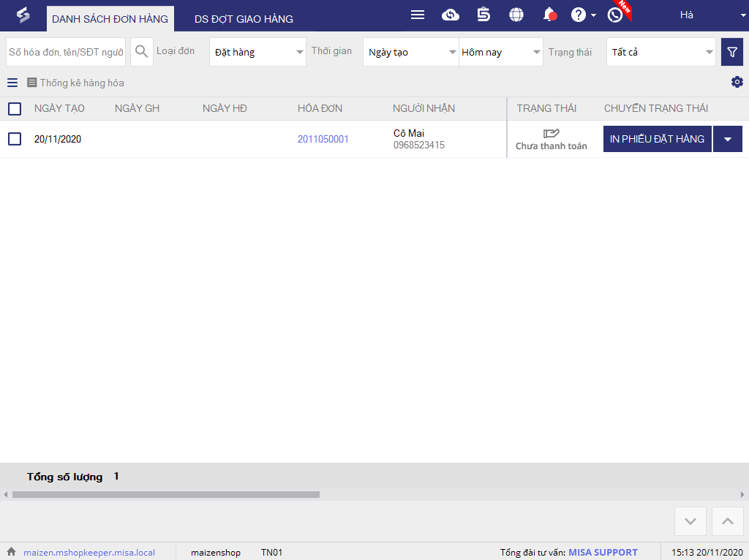The width and height of the screenshot is (749, 560).
Task: Focus the invoice number search field
Action: click(66, 52)
